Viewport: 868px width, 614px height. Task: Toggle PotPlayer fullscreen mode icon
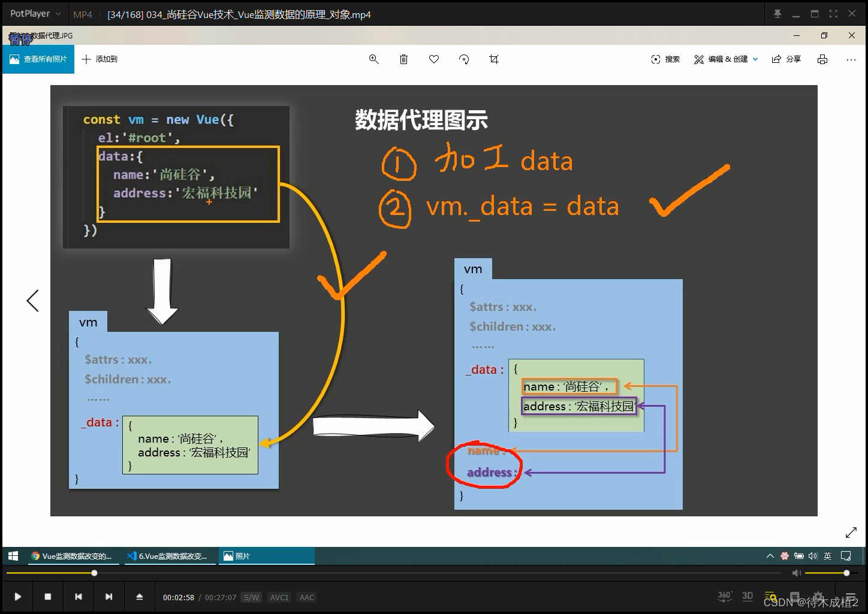coord(833,14)
